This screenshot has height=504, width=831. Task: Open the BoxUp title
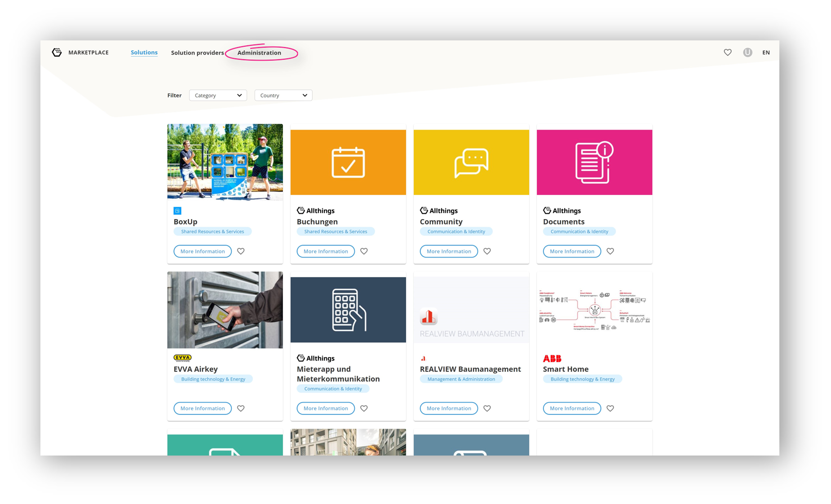pos(186,222)
